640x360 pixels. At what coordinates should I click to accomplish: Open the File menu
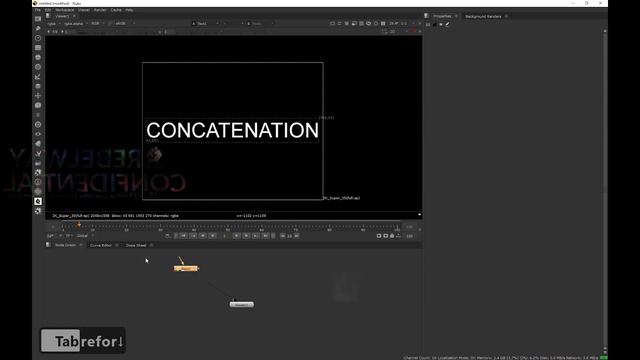tap(38, 10)
